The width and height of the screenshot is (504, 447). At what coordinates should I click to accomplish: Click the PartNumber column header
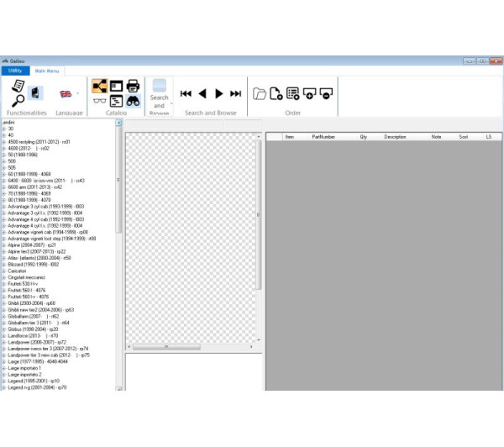tap(323, 136)
